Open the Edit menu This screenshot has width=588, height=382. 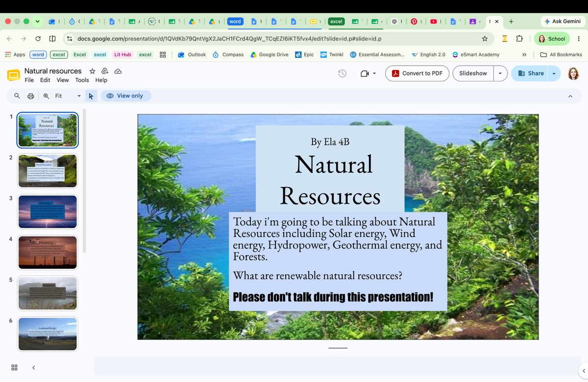tap(45, 80)
